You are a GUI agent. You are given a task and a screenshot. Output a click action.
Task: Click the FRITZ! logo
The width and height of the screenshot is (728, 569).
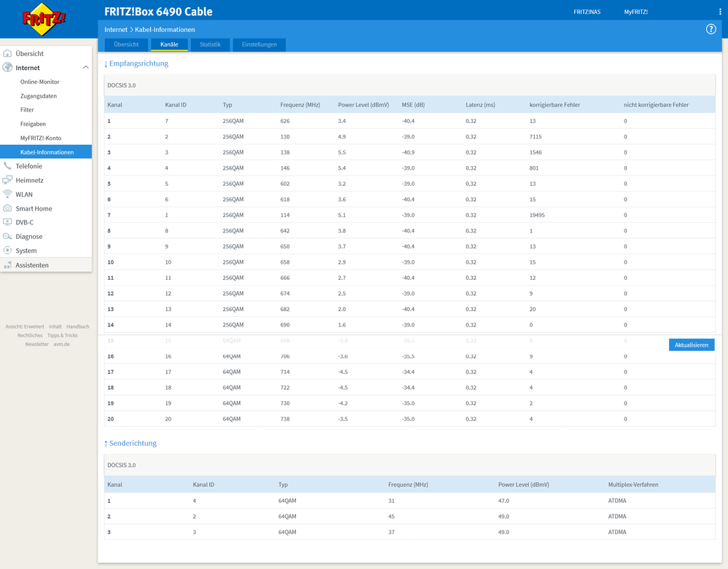pyautogui.click(x=44, y=20)
